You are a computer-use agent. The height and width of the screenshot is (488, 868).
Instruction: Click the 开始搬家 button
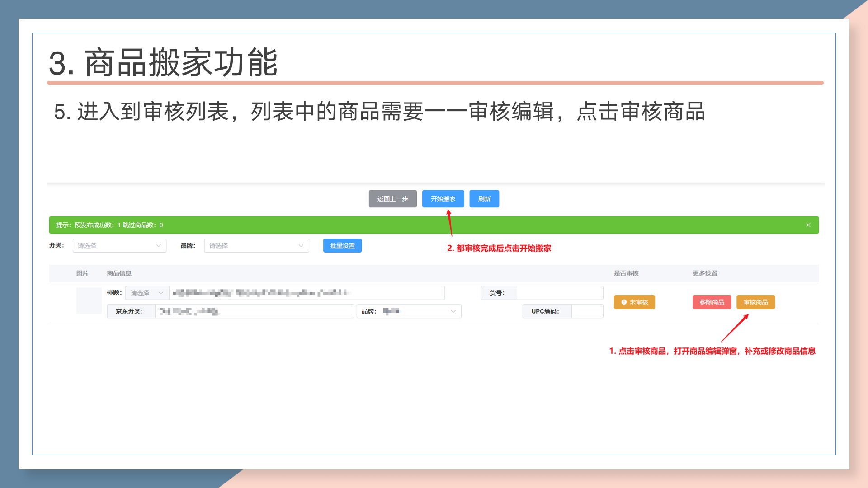coord(443,199)
